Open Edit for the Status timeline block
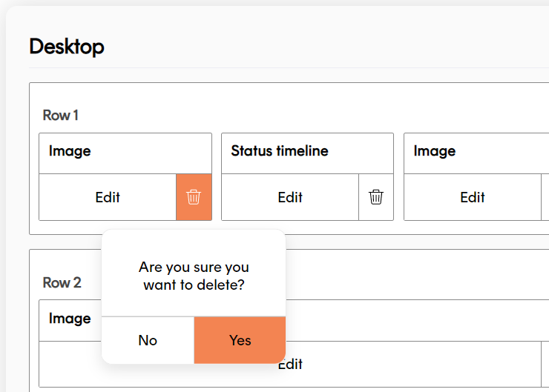Image resolution: width=549 pixels, height=392 pixels. click(x=290, y=197)
